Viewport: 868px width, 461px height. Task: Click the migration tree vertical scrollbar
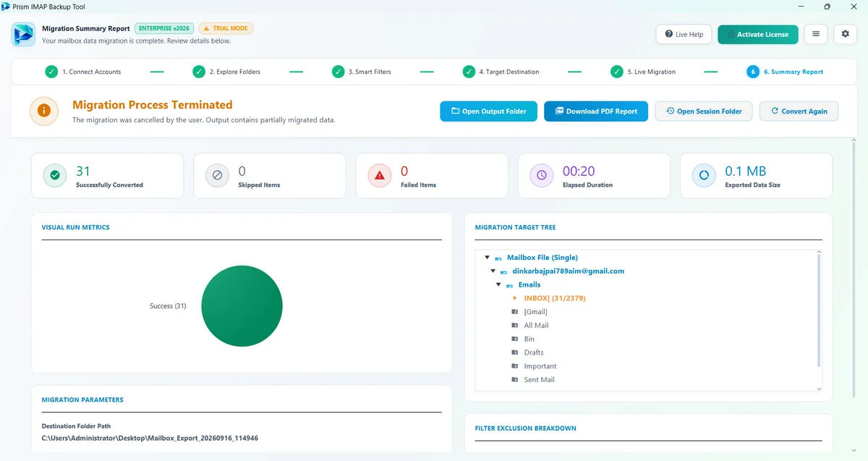tap(819, 311)
